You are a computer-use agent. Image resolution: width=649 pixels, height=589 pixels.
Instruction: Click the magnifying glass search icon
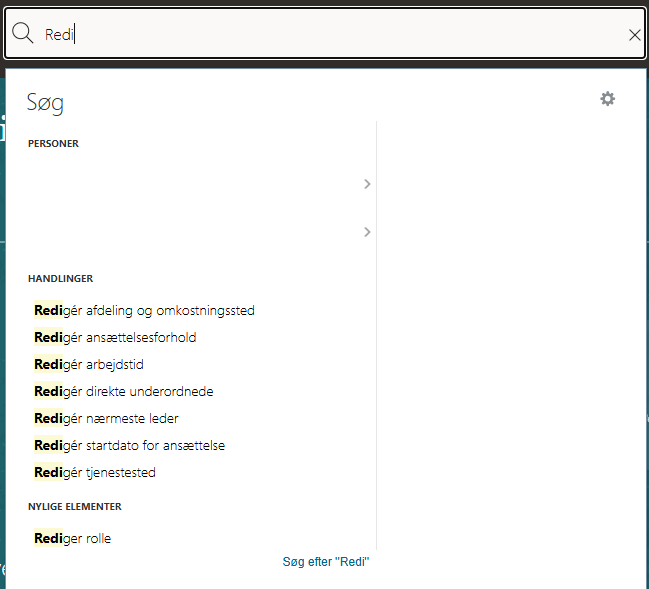22,33
